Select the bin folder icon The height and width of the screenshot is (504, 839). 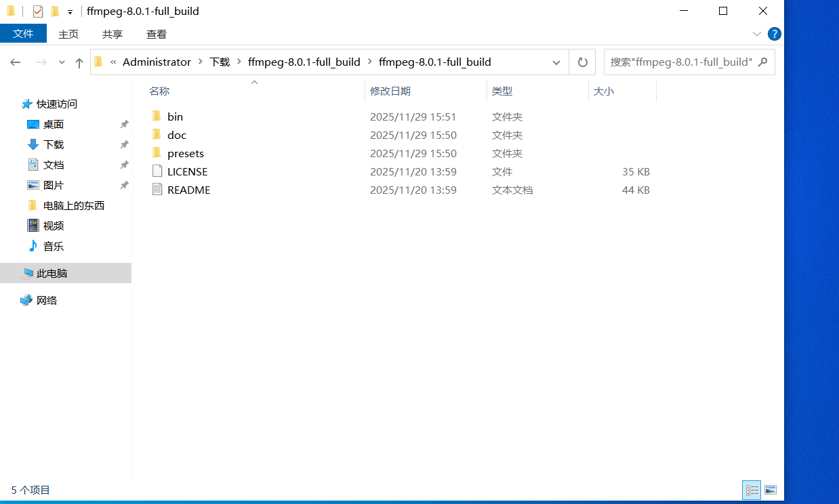pos(157,117)
